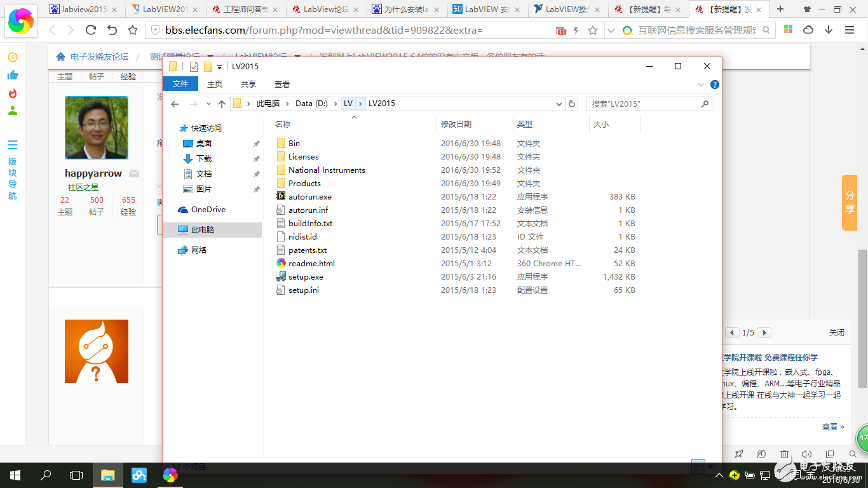Open the 查看 ribbon tab
Viewport: 868px width, 488px height.
pos(281,84)
